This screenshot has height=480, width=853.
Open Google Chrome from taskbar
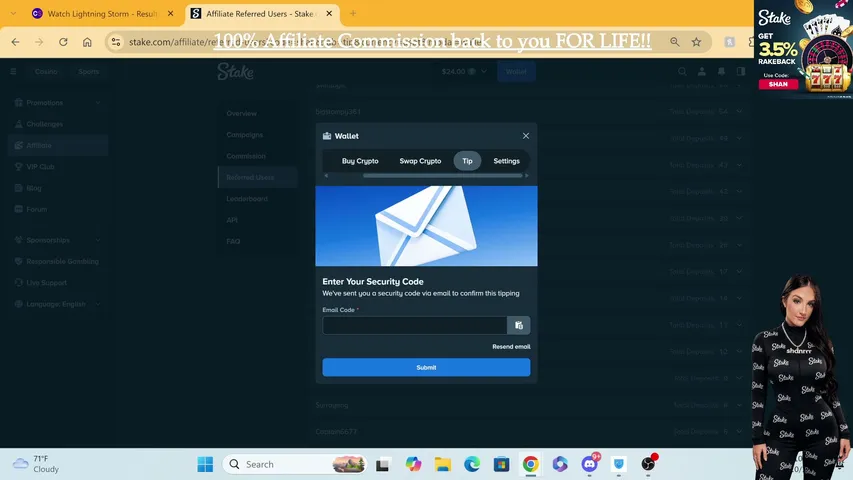530,464
